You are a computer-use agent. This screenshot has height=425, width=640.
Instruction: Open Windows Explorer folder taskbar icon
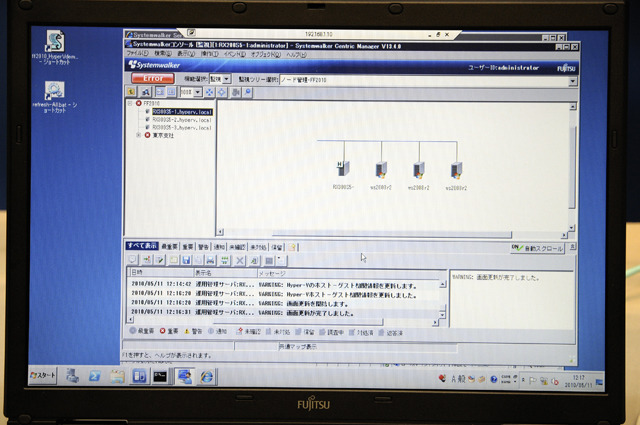pyautogui.click(x=117, y=376)
